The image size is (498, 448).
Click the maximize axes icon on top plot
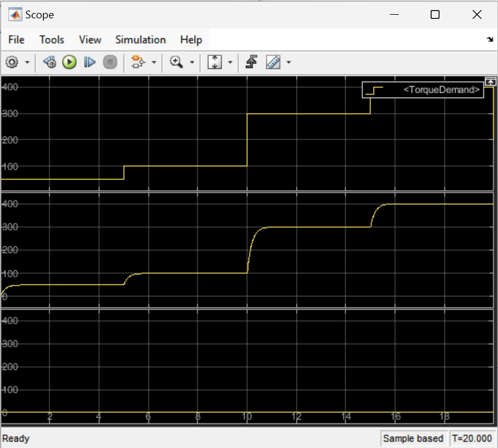(x=489, y=81)
